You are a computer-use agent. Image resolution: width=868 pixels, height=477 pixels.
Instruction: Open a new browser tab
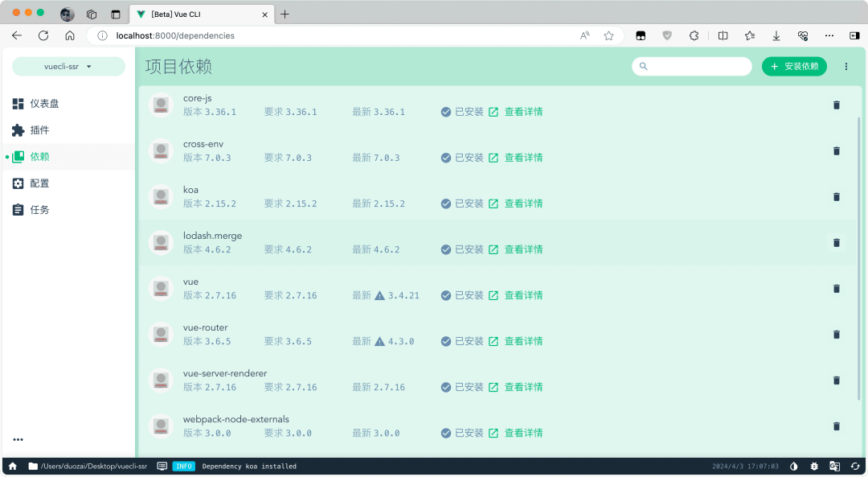coord(285,14)
